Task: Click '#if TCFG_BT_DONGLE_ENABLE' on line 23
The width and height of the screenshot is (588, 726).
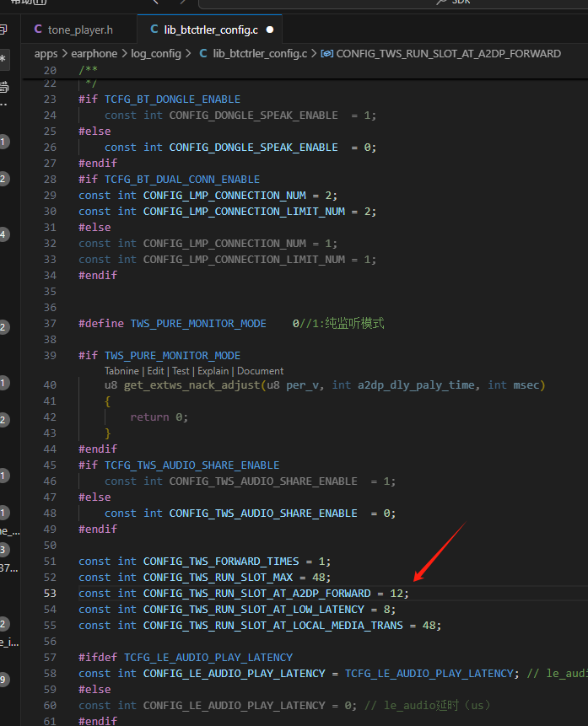Action: (x=159, y=99)
